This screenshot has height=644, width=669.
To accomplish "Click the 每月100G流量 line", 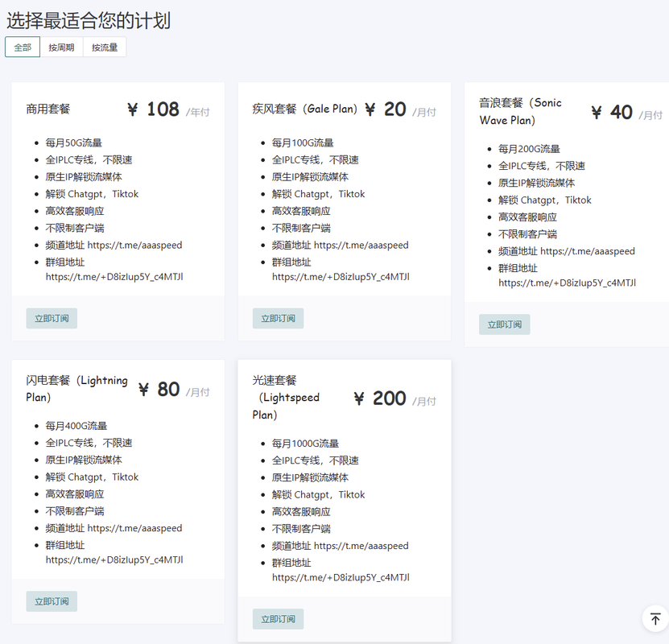I will coord(303,142).
